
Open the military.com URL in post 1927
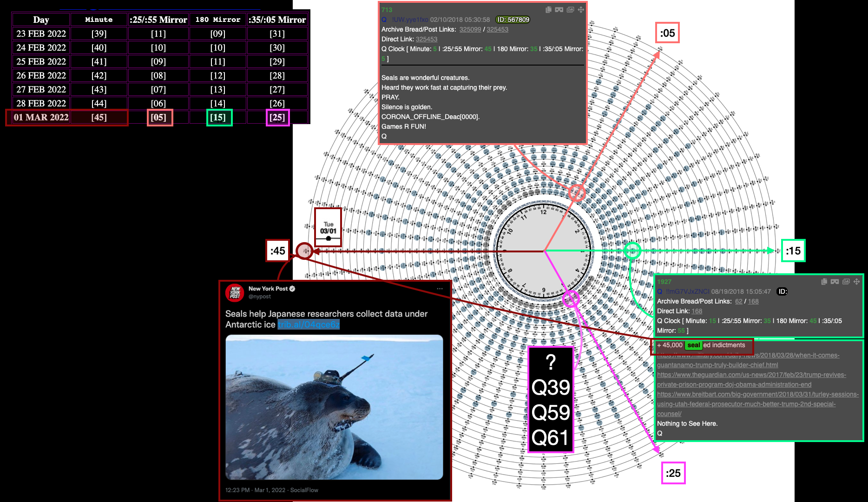point(748,360)
